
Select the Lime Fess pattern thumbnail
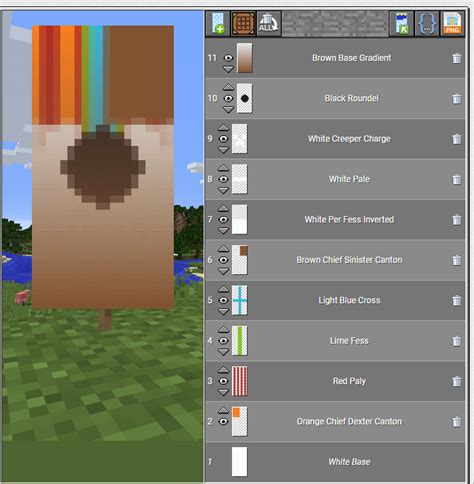239,341
